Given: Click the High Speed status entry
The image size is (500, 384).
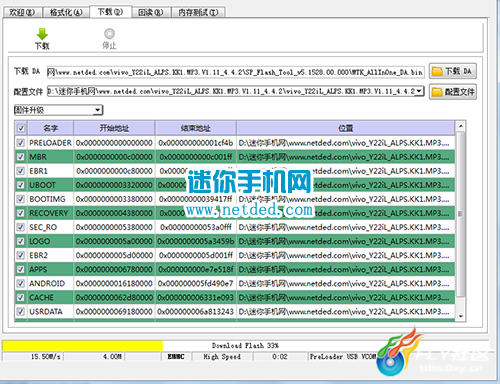Looking at the screenshot, I should tap(222, 357).
